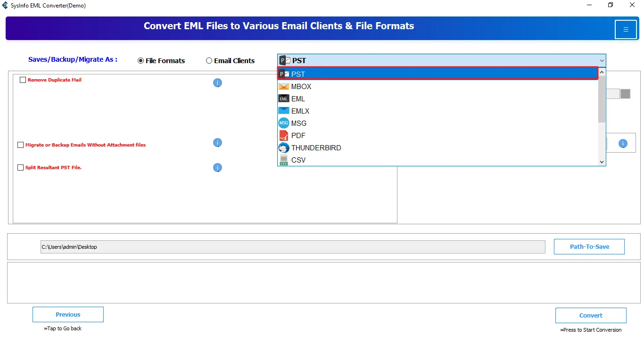644x343 pixels.
Task: Click the red PDF file icon
Action: (284, 136)
